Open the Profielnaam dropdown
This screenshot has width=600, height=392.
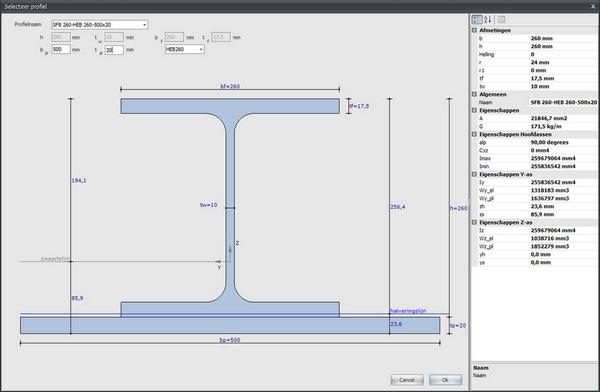click(x=145, y=25)
